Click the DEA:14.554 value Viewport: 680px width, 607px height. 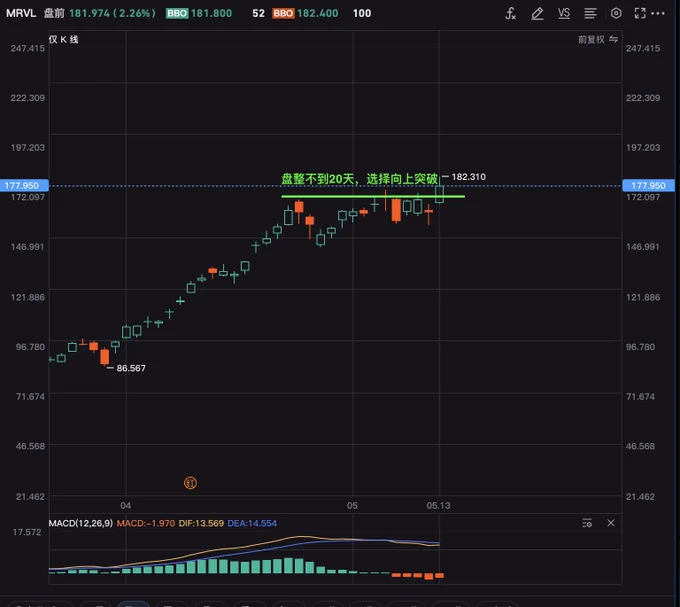pos(252,523)
